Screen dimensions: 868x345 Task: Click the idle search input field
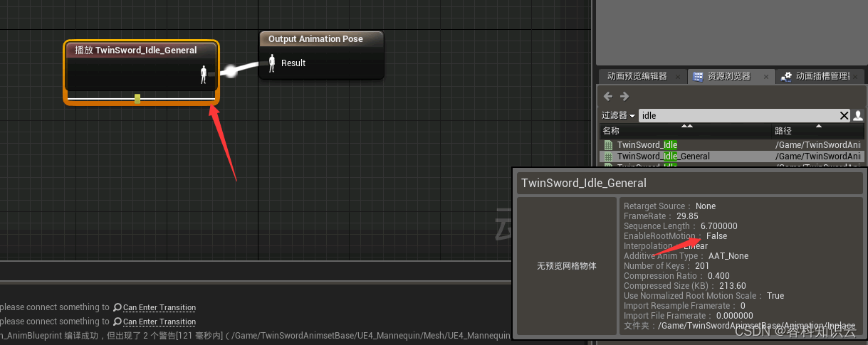tap(738, 115)
